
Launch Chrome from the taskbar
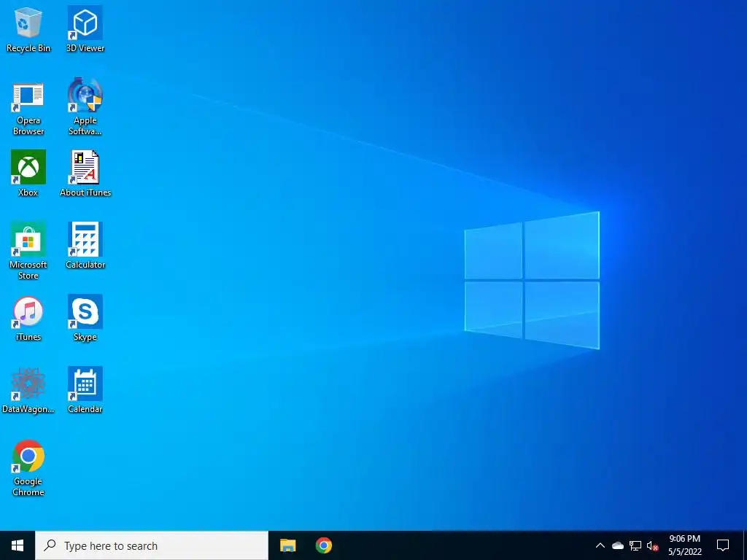click(324, 545)
